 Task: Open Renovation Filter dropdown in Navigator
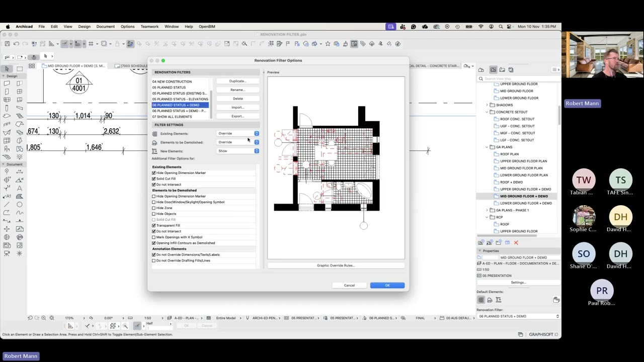click(519, 317)
